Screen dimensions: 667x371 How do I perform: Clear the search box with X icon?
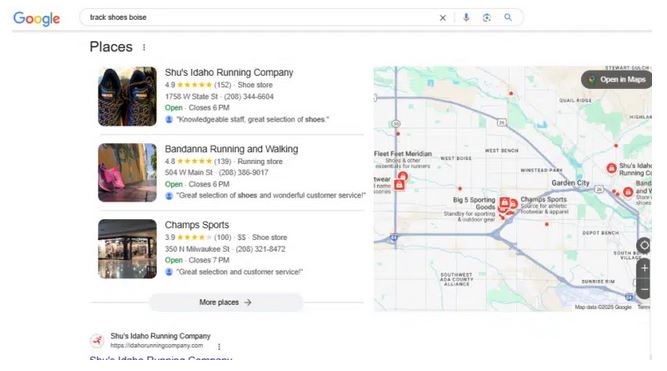[x=442, y=18]
